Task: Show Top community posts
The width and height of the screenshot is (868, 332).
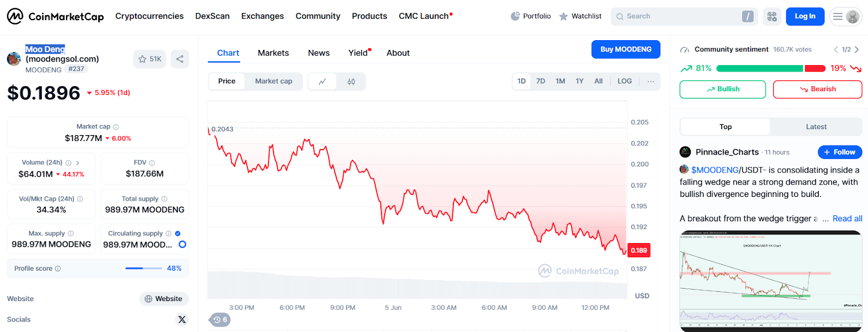Action: [x=725, y=127]
